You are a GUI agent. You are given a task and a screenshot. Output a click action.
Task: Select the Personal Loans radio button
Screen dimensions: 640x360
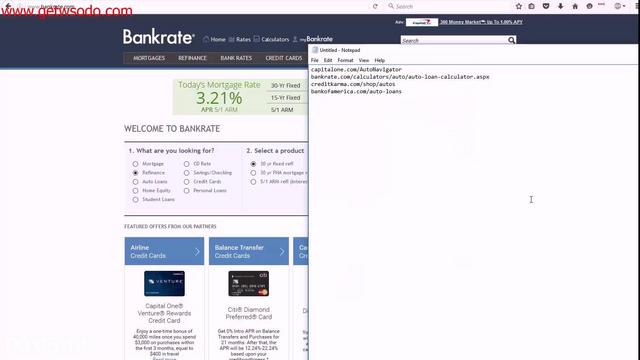point(187,191)
